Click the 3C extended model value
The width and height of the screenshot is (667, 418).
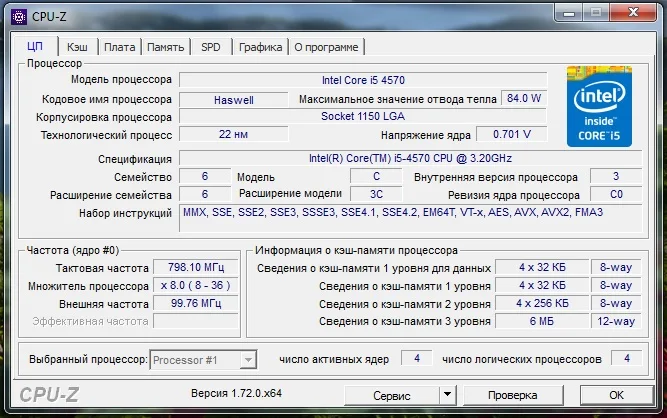point(376,194)
